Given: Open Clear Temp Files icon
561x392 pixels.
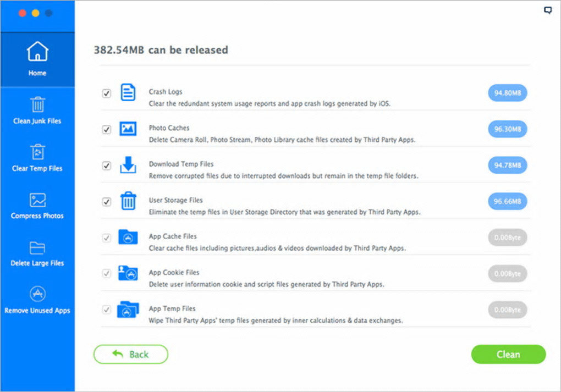Looking at the screenshot, I should tap(37, 152).
